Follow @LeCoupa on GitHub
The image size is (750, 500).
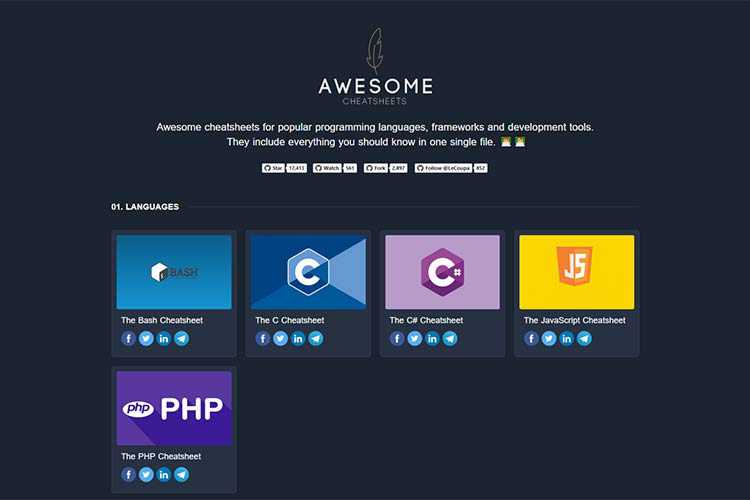click(443, 168)
